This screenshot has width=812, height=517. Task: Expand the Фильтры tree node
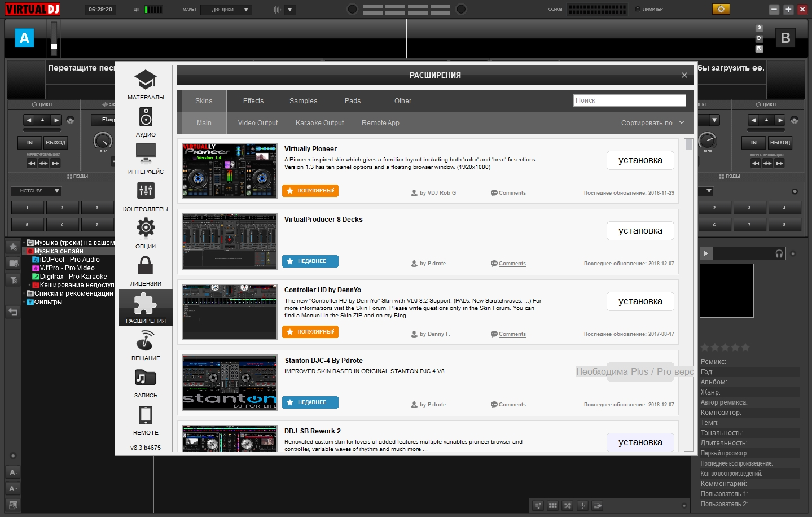(x=24, y=302)
